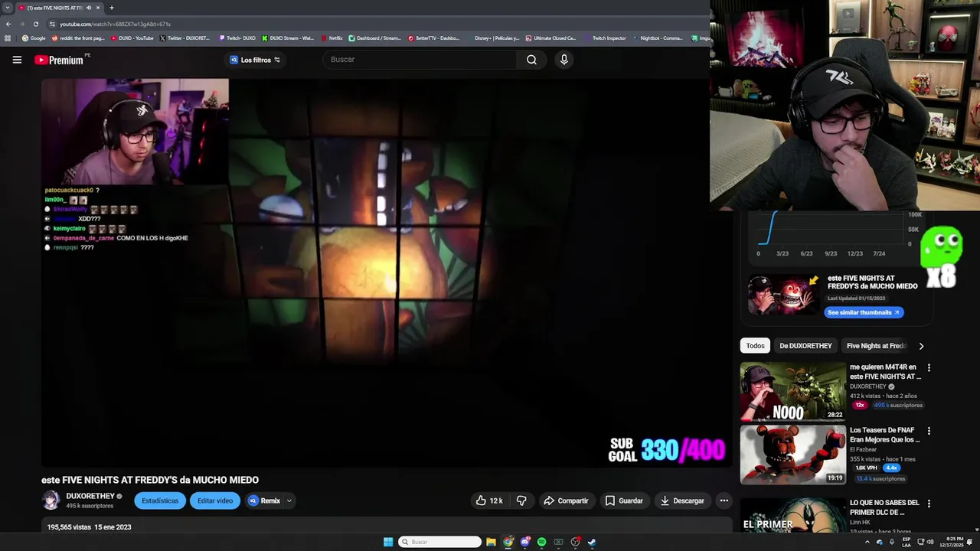The image size is (980, 551).
Task: Click the Editar video button
Action: click(215, 500)
